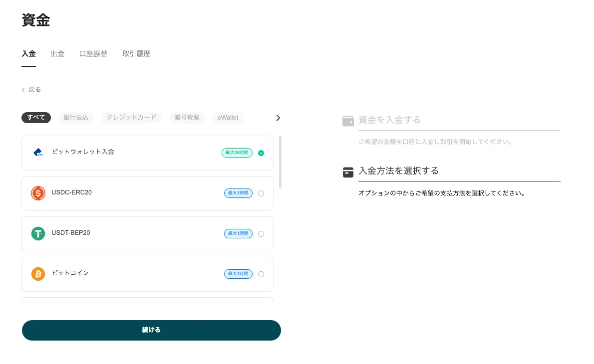Click the USDT-BEP20 Tether icon
The height and width of the screenshot is (364, 594).
click(38, 233)
